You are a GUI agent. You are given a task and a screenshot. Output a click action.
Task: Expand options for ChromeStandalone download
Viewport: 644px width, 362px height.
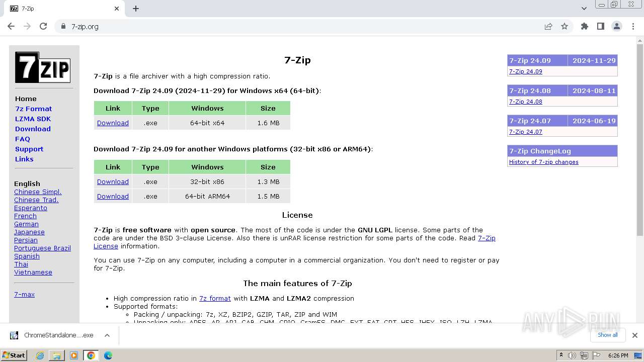(x=107, y=335)
